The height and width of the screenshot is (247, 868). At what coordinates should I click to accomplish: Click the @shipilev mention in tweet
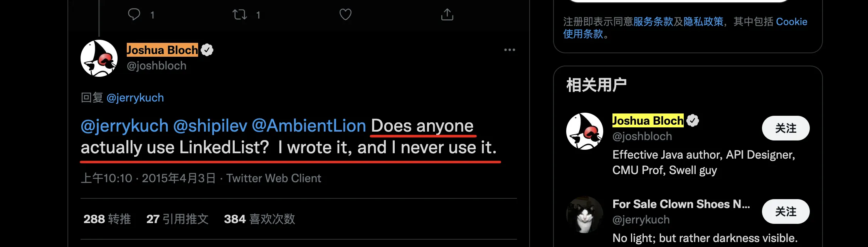point(210,126)
